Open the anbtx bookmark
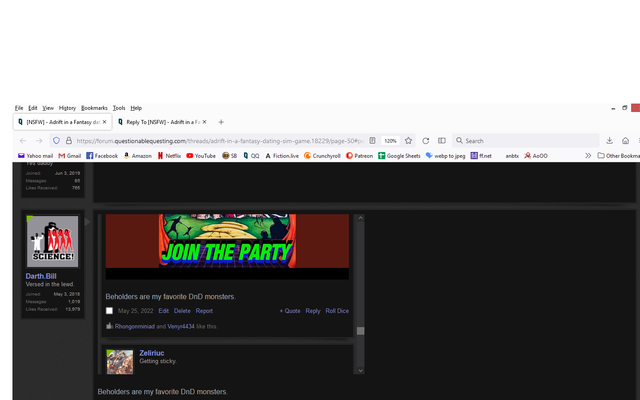Image resolution: width=640 pixels, height=400 pixels. [512, 156]
